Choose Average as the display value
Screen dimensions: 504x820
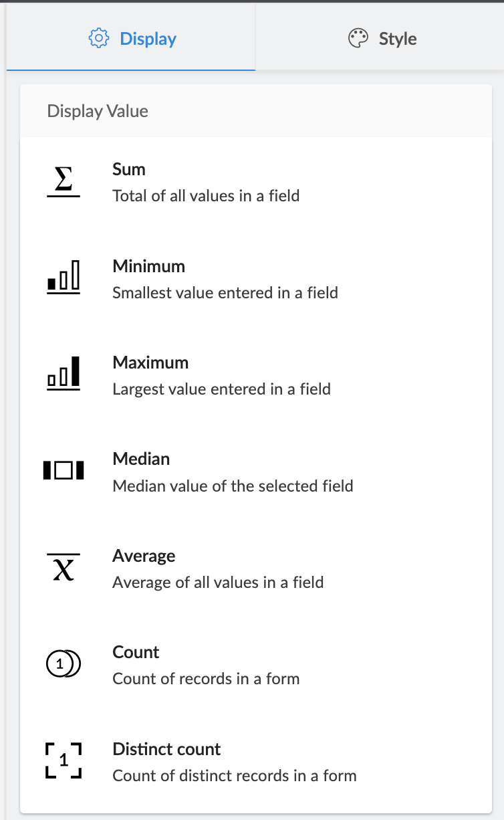point(144,556)
